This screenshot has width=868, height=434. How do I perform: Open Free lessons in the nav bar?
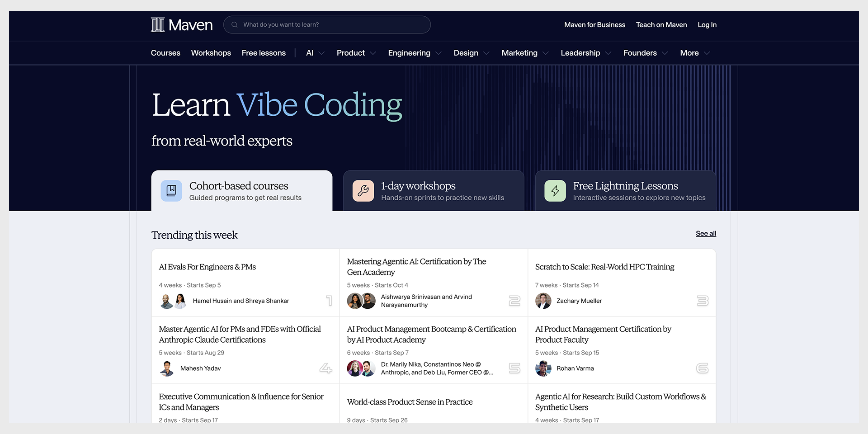coord(264,53)
